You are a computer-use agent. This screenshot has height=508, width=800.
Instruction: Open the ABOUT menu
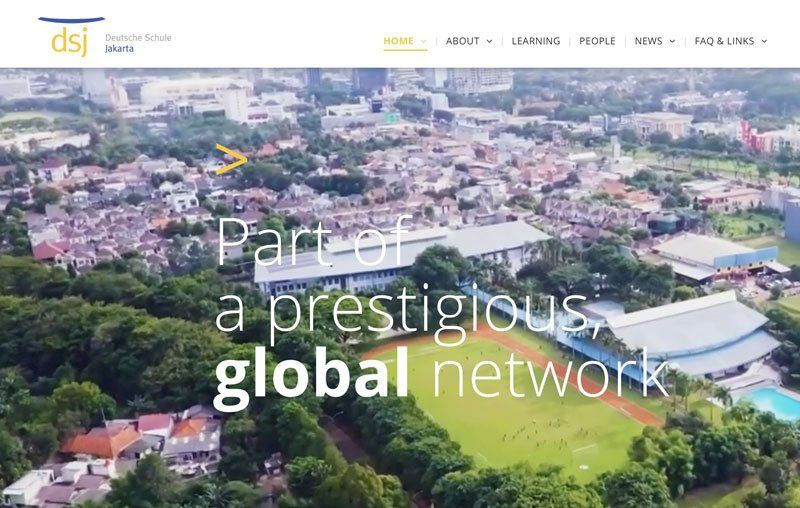(x=462, y=41)
